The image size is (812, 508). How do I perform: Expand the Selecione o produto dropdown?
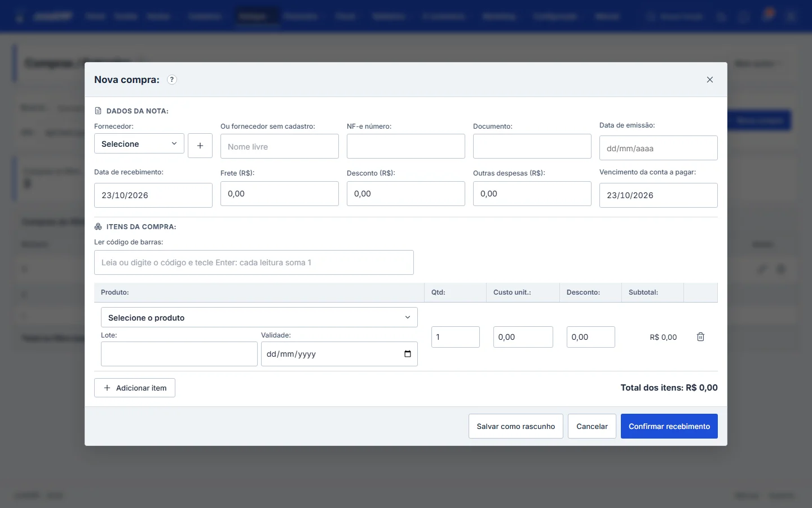click(x=259, y=317)
